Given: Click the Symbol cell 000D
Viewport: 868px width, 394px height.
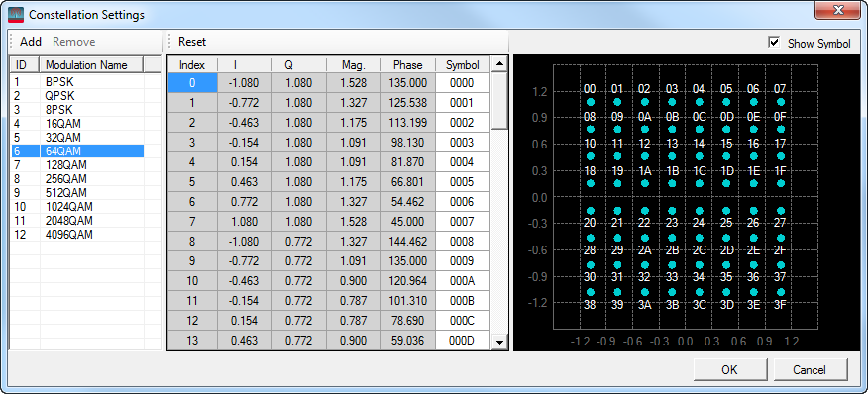Looking at the screenshot, I should 463,341.
